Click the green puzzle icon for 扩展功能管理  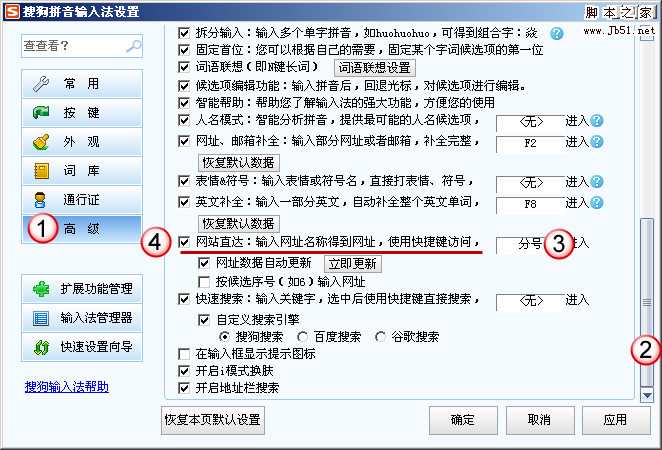pos(41,289)
